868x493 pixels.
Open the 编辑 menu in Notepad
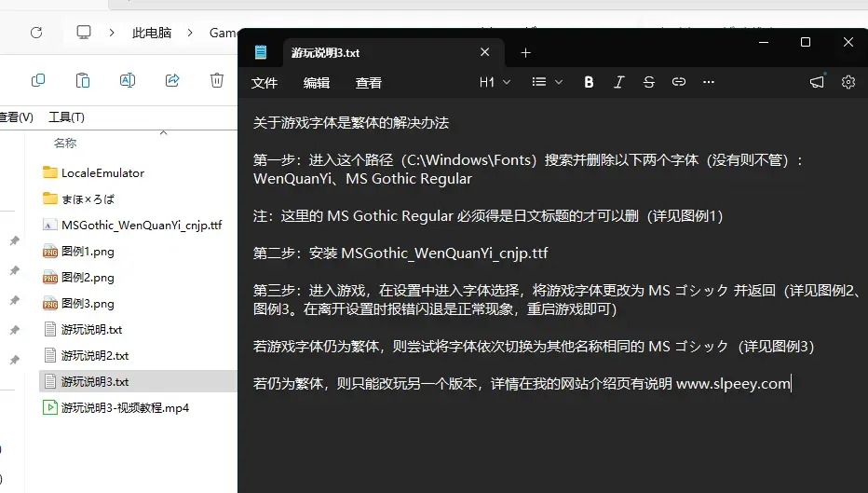click(317, 83)
